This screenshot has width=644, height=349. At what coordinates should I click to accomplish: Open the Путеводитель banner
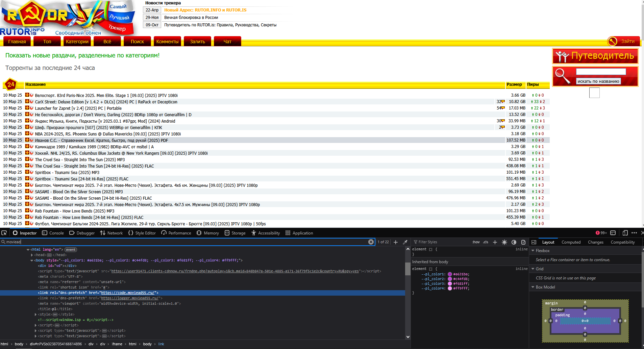595,56
